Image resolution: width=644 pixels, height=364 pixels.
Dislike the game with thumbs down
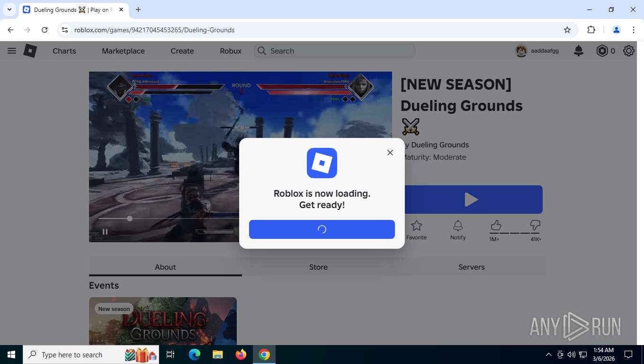(535, 225)
